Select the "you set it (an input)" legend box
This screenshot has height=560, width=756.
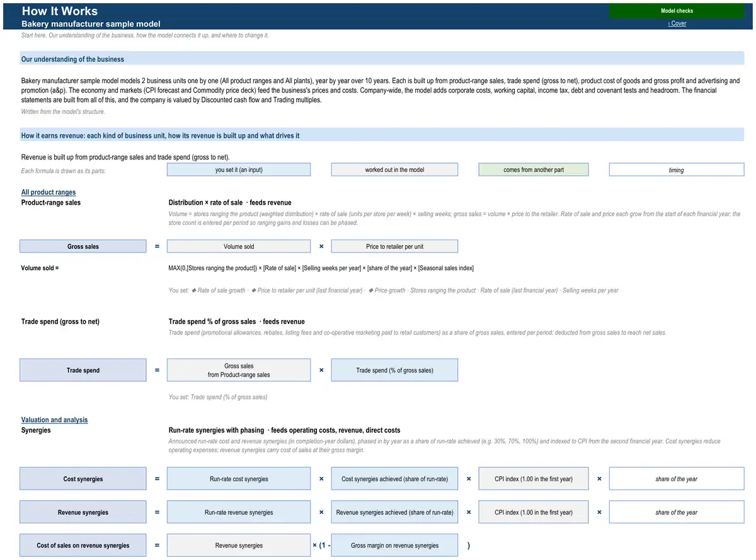coord(239,169)
